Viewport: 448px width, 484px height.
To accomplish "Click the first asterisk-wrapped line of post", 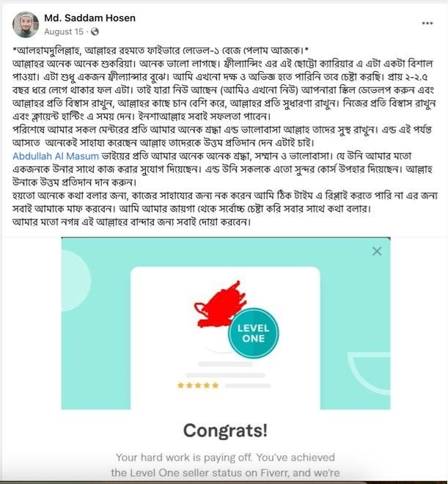I will tap(161, 50).
